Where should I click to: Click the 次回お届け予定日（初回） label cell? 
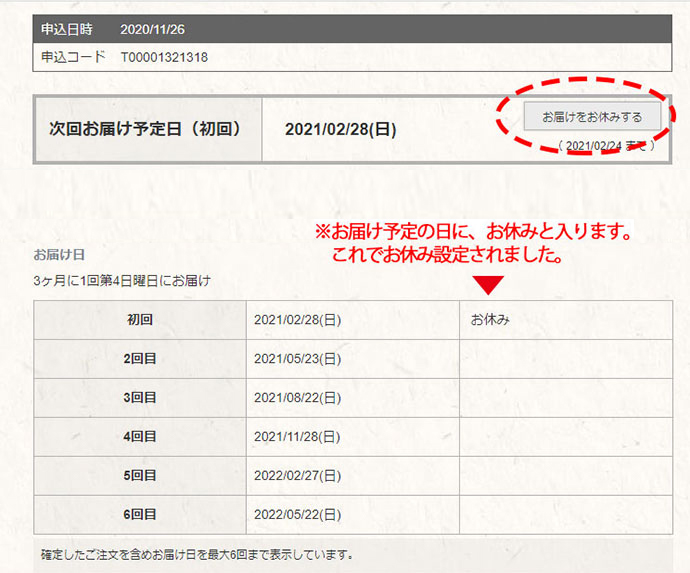[x=148, y=129]
